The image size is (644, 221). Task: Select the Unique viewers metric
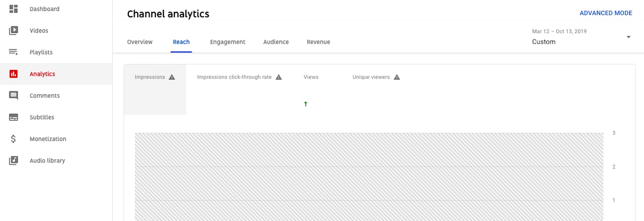(376, 89)
